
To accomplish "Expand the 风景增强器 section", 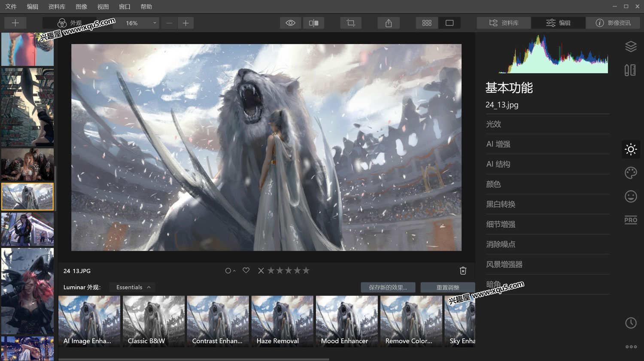I will coord(547,264).
